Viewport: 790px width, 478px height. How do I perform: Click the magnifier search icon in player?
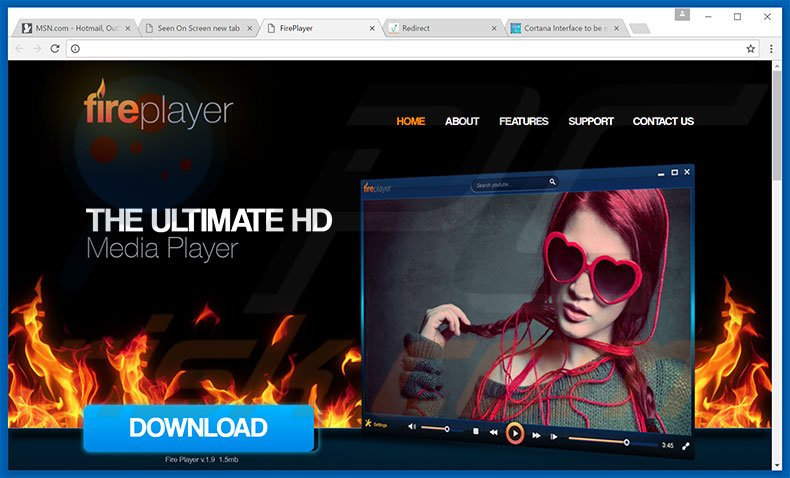pos(552,182)
